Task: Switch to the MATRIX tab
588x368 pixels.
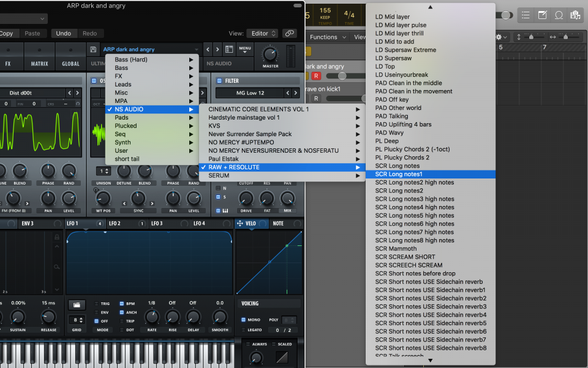Action: click(x=39, y=57)
